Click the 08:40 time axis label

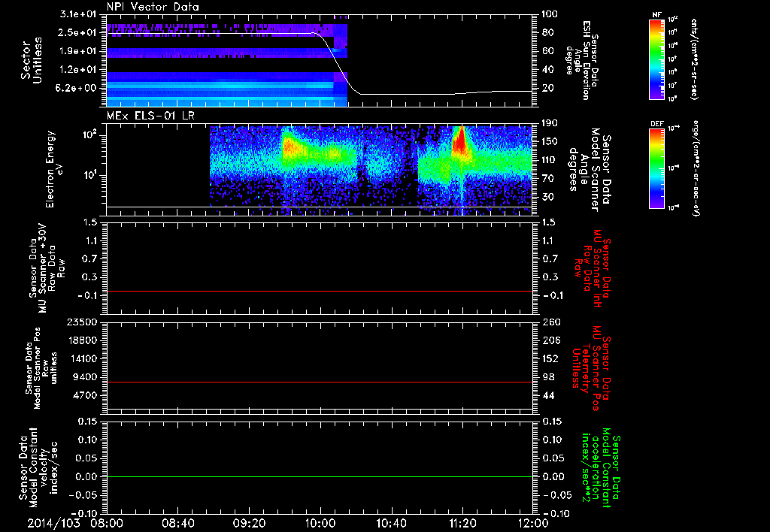tap(177, 523)
